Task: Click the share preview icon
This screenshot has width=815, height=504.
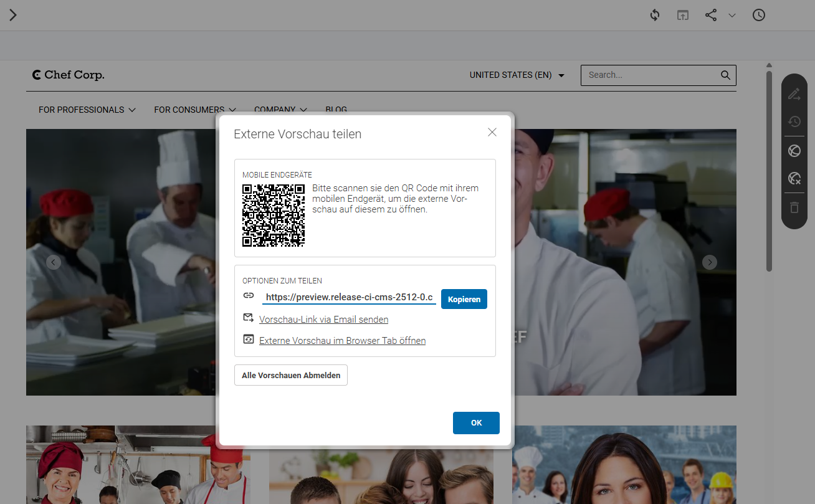Action: 711,15
